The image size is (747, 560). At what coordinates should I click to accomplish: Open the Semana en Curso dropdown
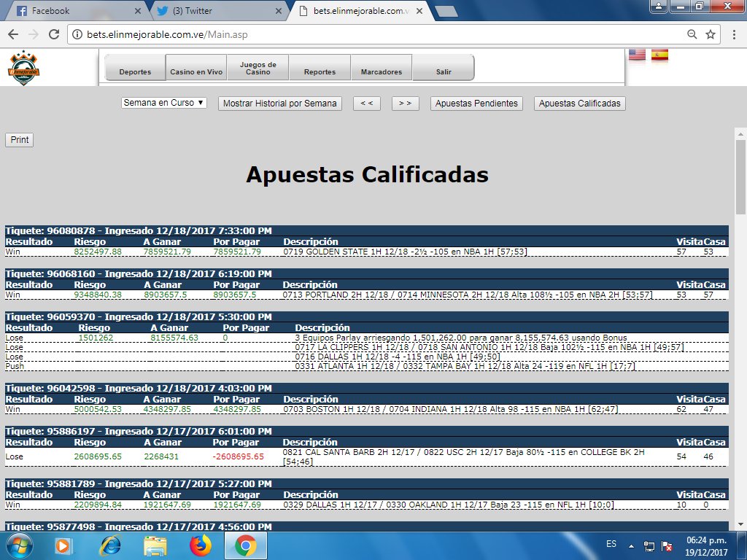(x=163, y=103)
